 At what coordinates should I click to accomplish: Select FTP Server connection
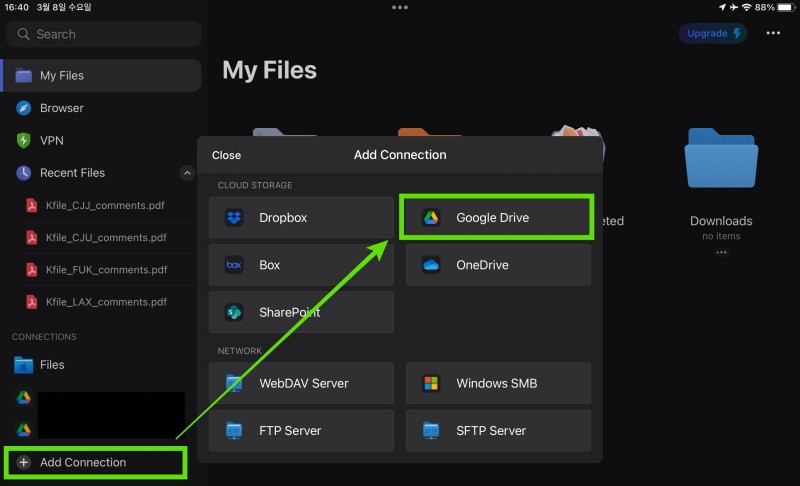click(301, 430)
